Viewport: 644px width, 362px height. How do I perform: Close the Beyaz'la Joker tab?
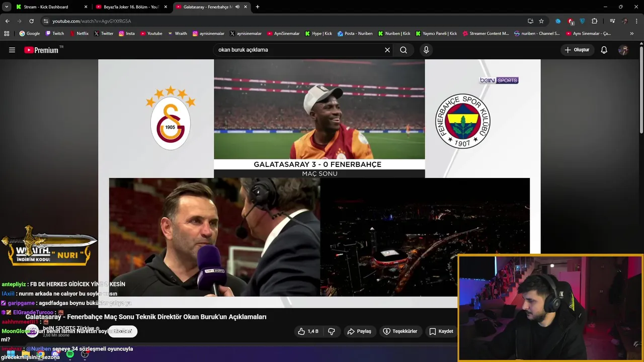(x=166, y=7)
